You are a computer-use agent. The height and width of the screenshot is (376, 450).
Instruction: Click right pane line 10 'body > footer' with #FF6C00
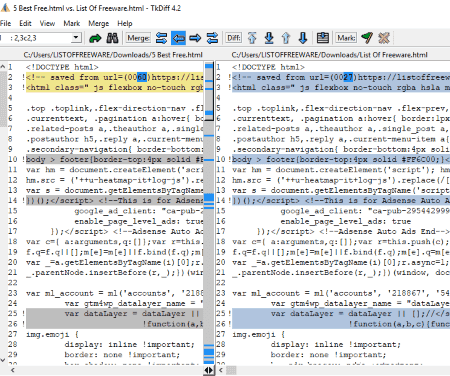(341, 160)
